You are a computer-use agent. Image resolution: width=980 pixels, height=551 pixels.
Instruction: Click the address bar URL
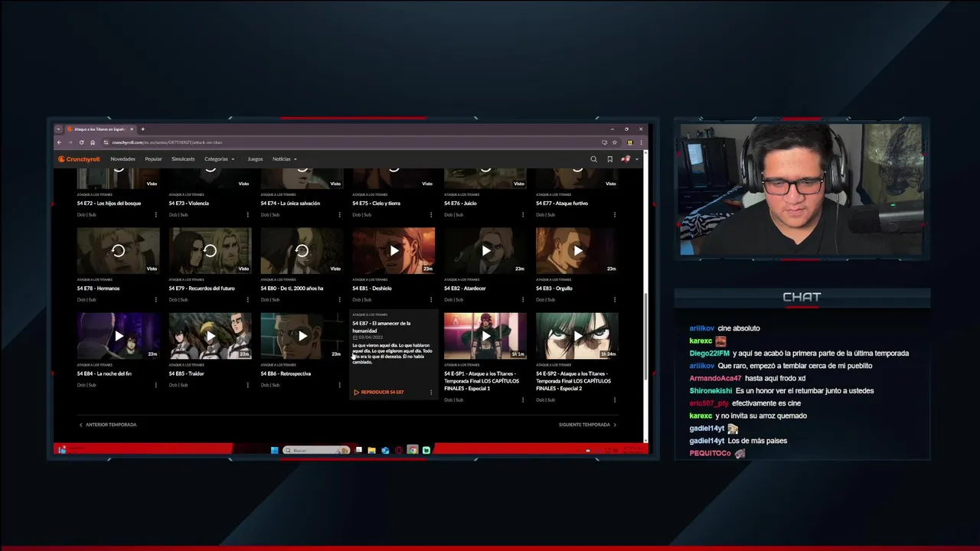pyautogui.click(x=167, y=142)
